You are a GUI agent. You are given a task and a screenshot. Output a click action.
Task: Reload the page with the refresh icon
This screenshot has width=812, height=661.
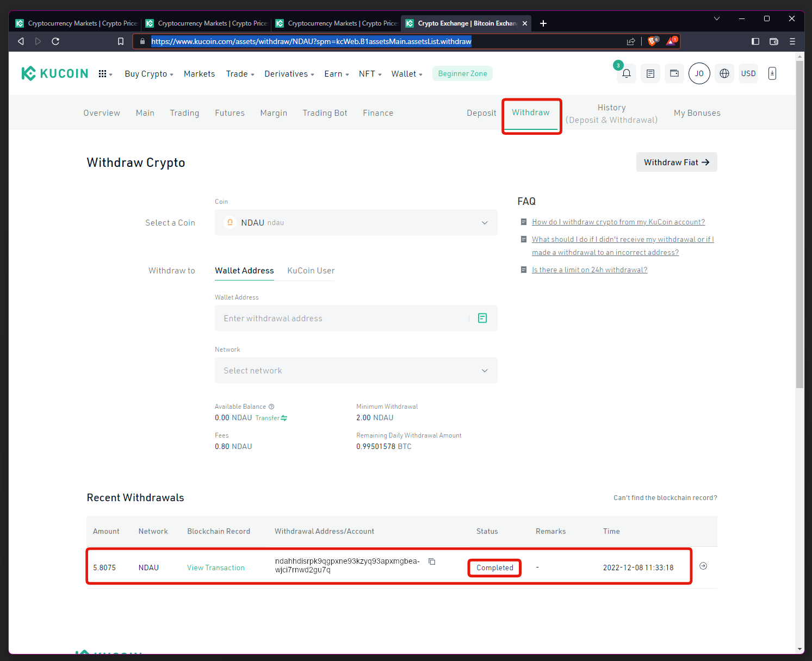pyautogui.click(x=55, y=41)
